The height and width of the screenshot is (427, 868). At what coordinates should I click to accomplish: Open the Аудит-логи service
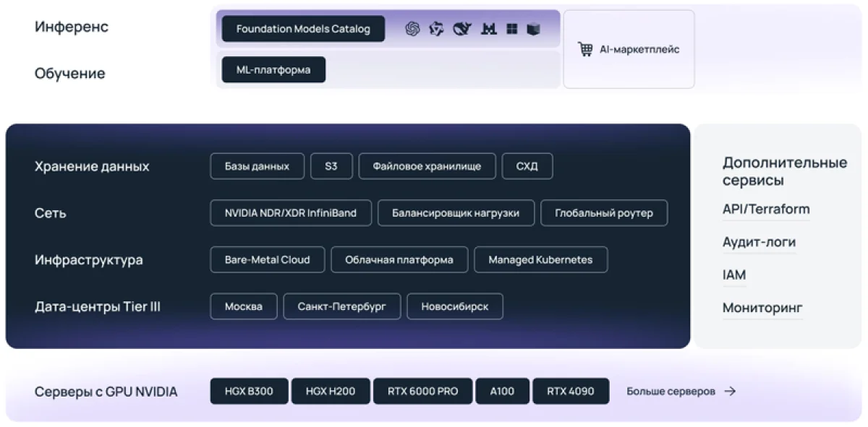coord(759,241)
